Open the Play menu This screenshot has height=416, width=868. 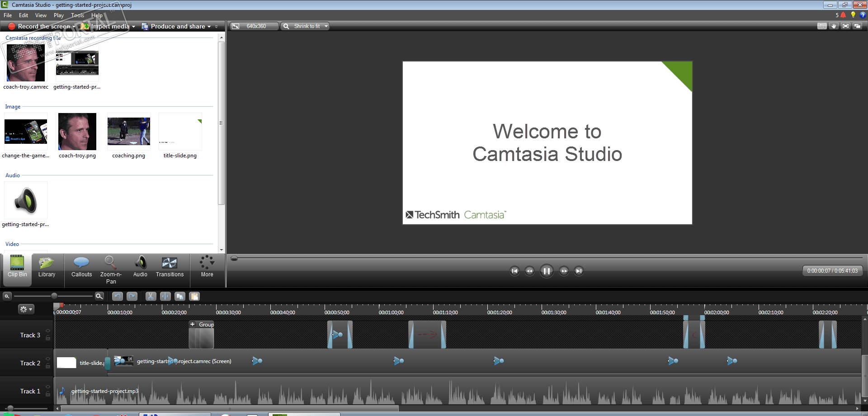click(59, 15)
